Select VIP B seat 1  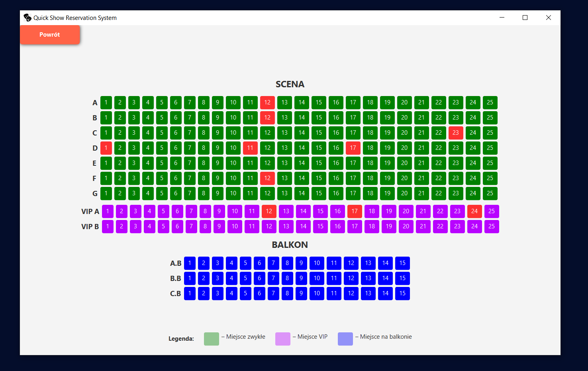[108, 226]
